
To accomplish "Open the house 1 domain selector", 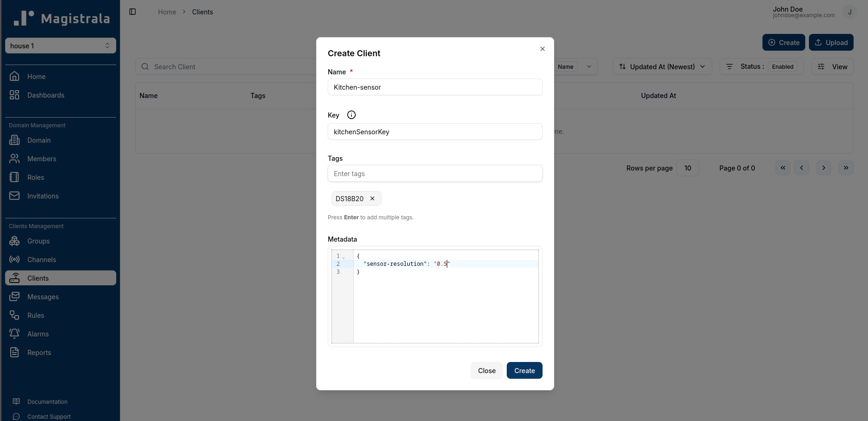I will [x=60, y=46].
